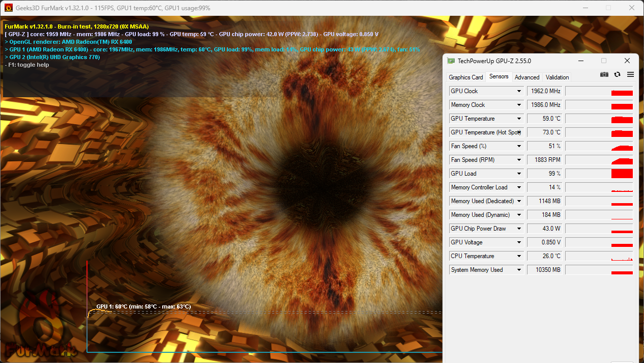Select the fan speed value 1883 RPM
Viewport: 644px width, 363px height.
(x=545, y=160)
